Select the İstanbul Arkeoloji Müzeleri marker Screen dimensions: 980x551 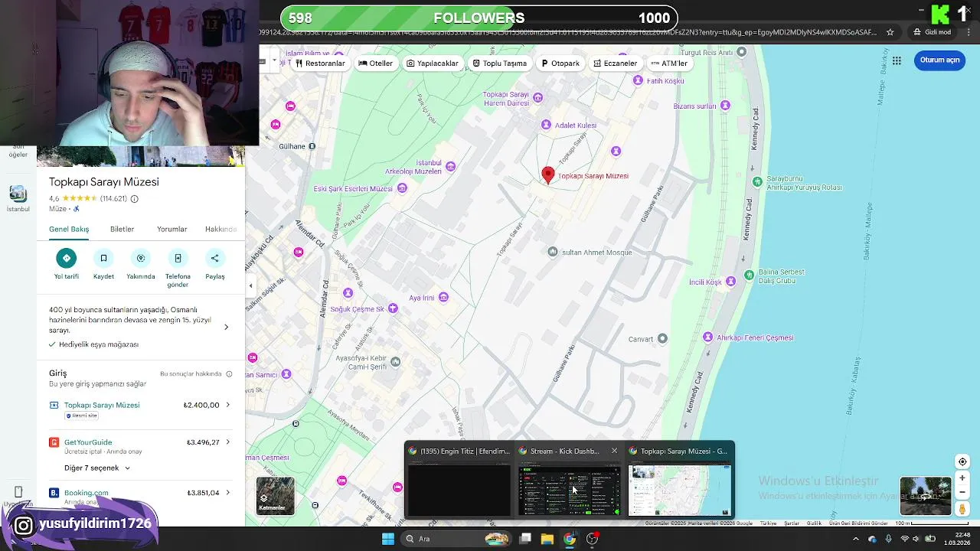(451, 166)
